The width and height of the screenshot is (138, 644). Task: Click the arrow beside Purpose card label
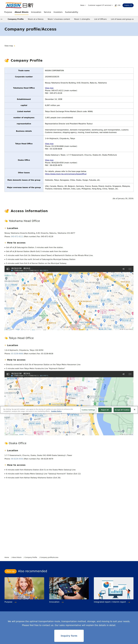coord(15,602)
